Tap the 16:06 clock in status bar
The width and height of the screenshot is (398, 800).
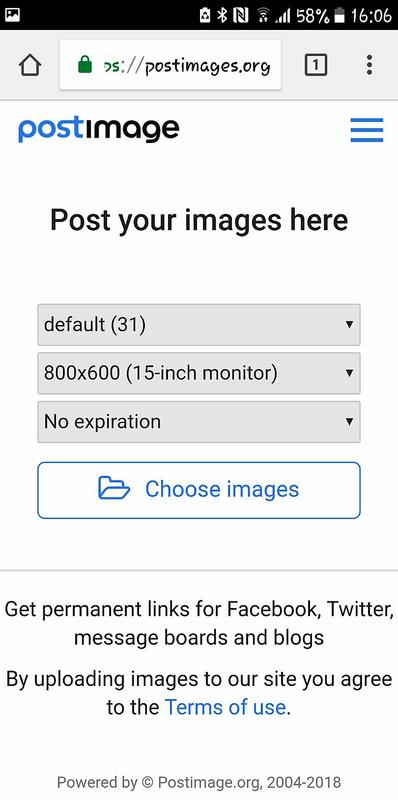[371, 15]
